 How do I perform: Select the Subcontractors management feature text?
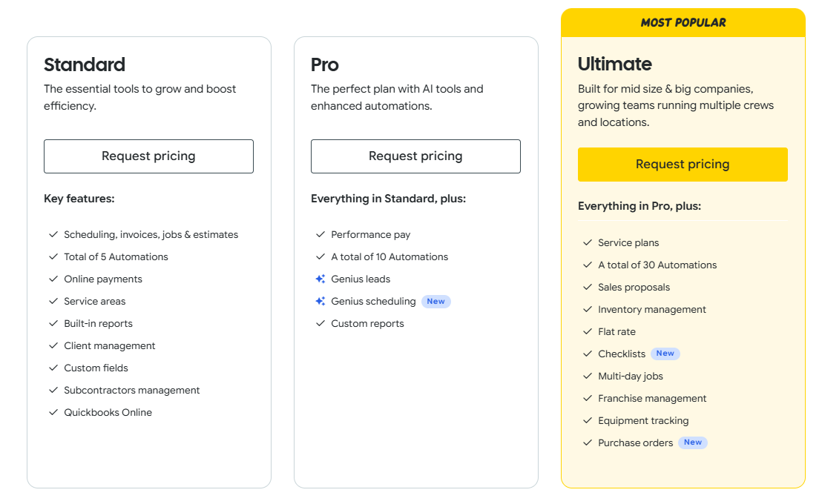click(x=131, y=391)
